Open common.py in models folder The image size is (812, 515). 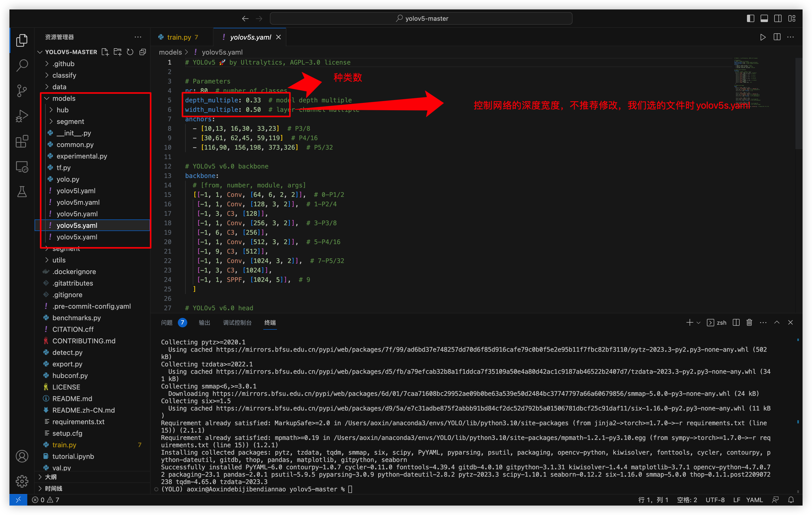pyautogui.click(x=92, y=144)
